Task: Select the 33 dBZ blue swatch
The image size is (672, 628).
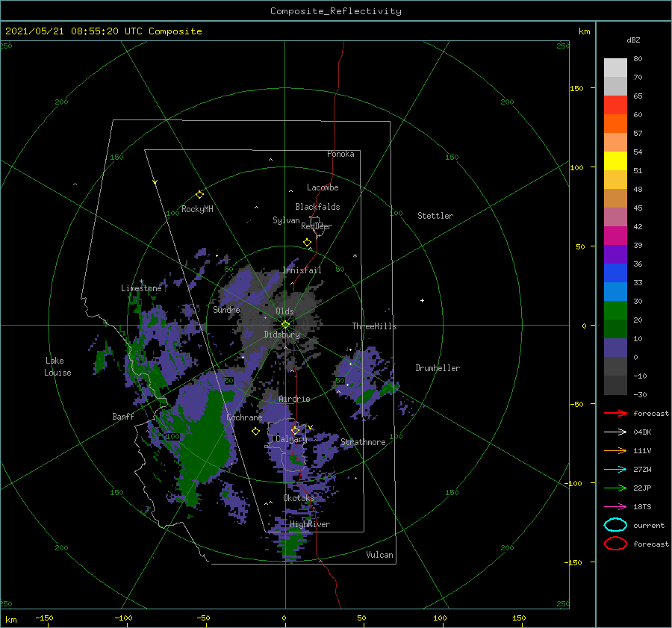Action: click(615, 291)
